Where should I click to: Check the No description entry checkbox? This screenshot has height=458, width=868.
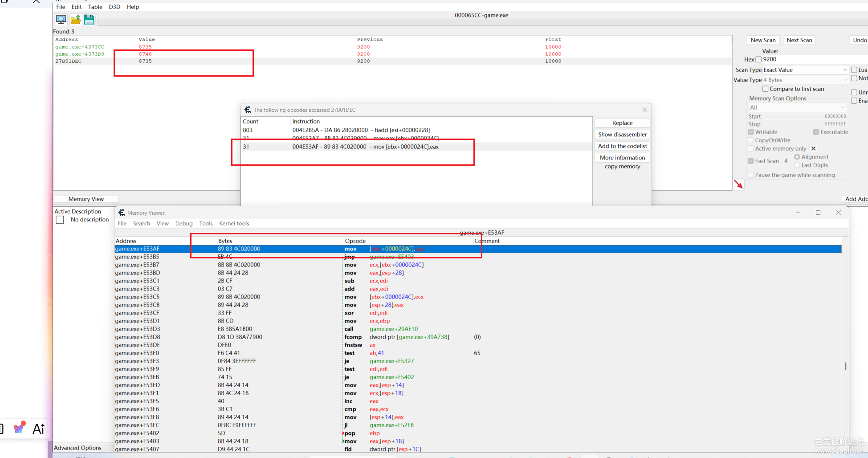click(60, 220)
